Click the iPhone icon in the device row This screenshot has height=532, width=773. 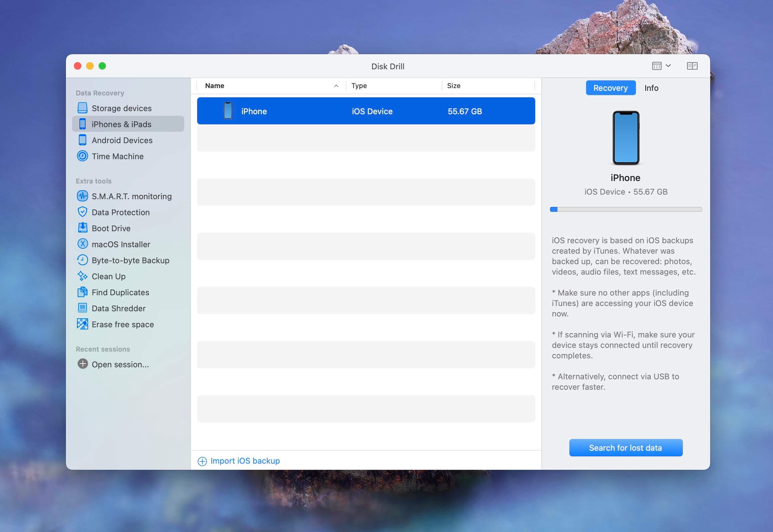[x=228, y=111]
